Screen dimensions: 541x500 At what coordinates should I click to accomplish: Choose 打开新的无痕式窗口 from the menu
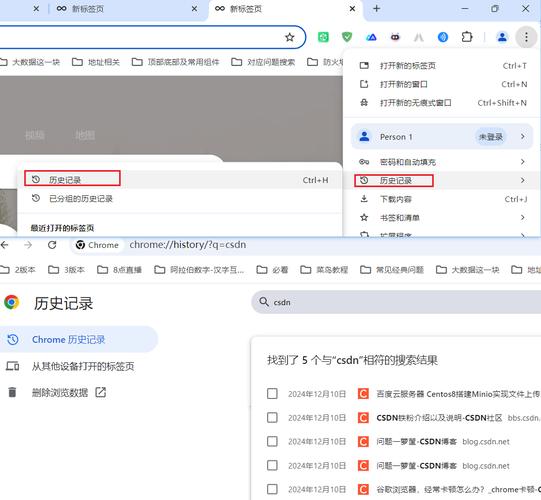coord(442,103)
